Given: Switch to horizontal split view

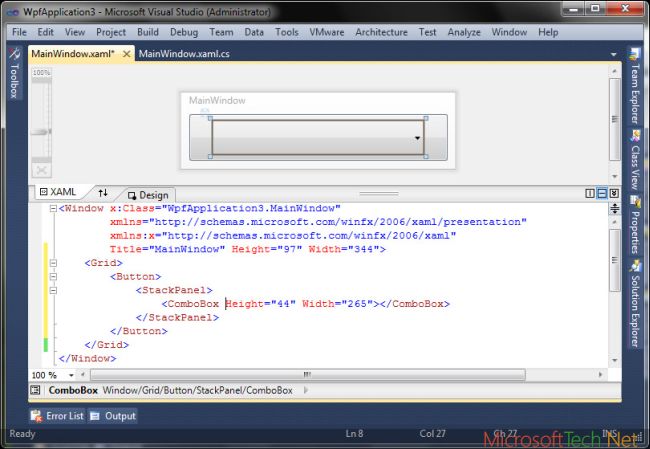Looking at the screenshot, I should pos(602,193).
